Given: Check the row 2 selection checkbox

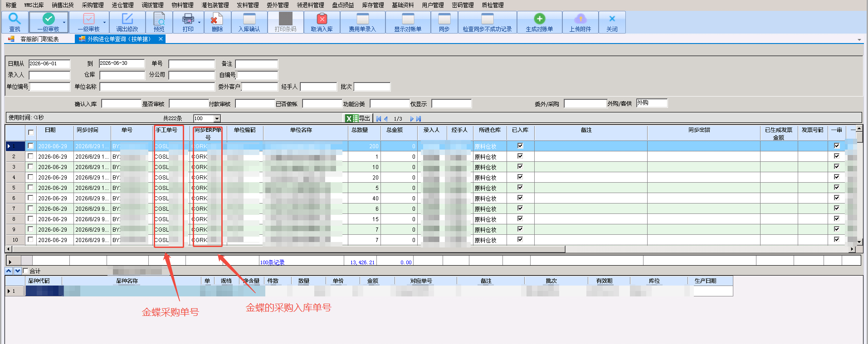Looking at the screenshot, I should (x=30, y=156).
